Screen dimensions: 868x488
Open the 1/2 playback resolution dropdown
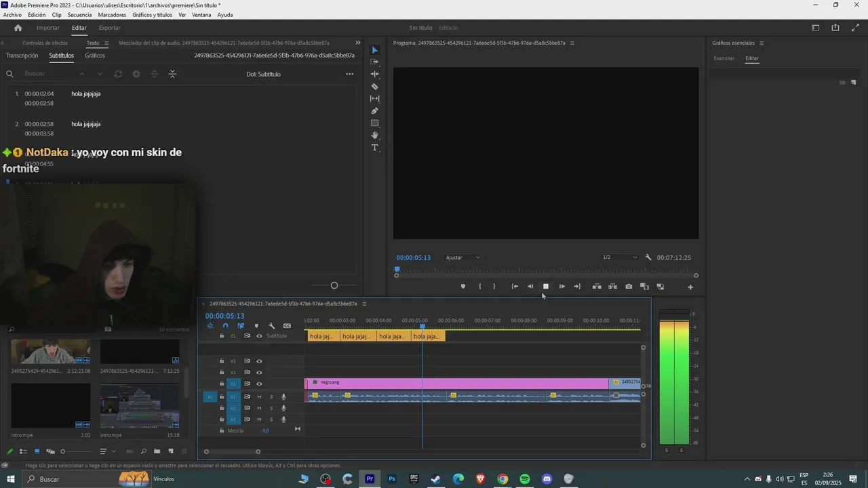click(x=620, y=258)
